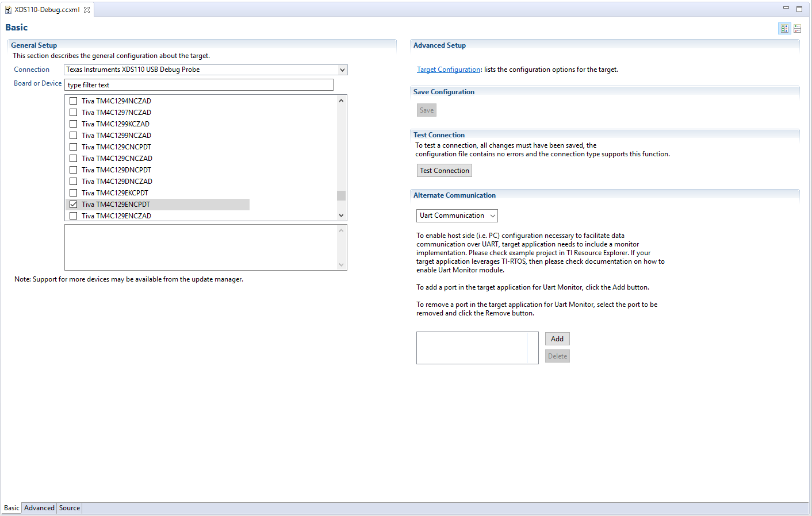Click description scroll down arrow
Screen dimensions: 812x516
pos(342,265)
